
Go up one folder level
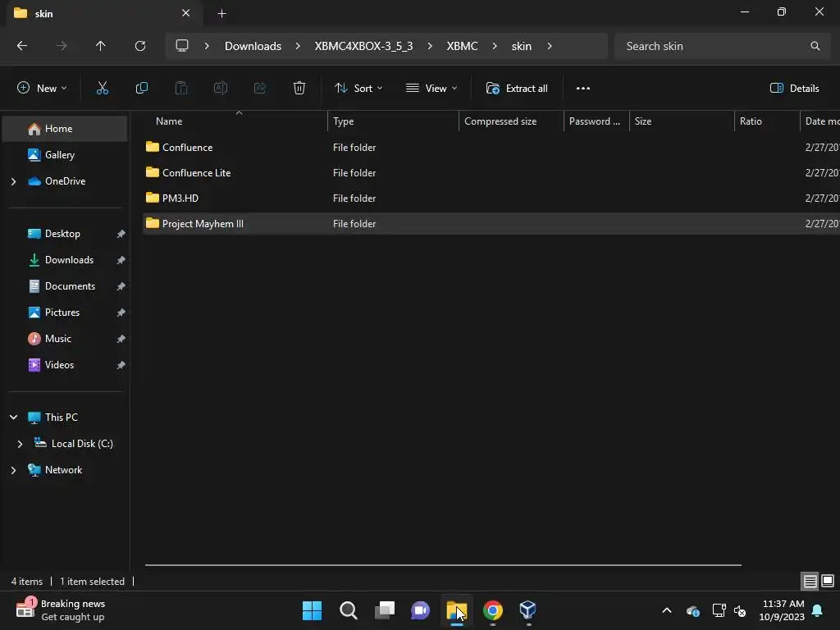point(100,46)
